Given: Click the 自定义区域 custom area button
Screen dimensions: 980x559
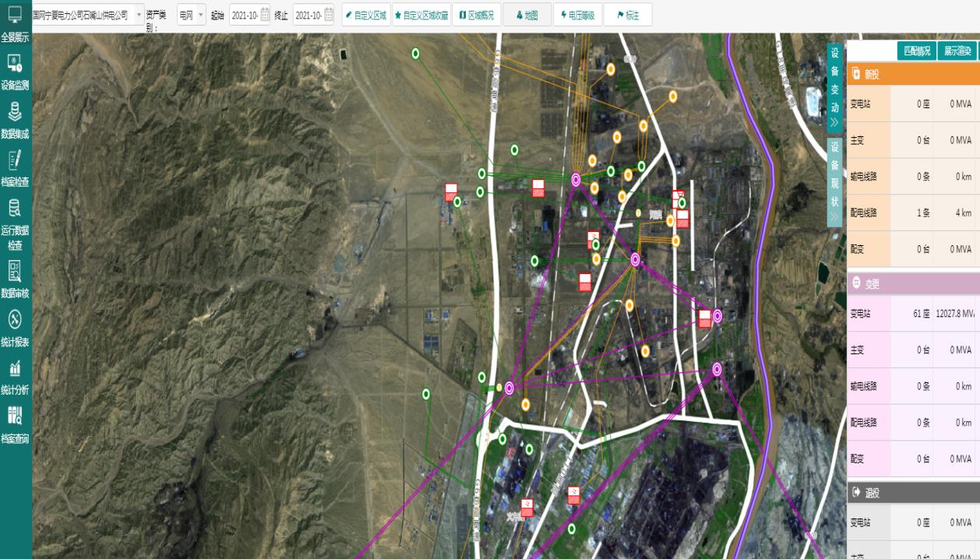Looking at the screenshot, I should coord(366,15).
